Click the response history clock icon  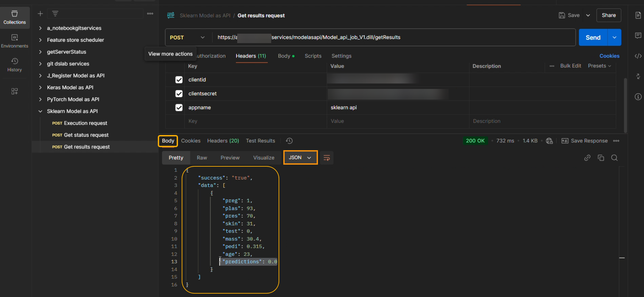pyautogui.click(x=289, y=141)
